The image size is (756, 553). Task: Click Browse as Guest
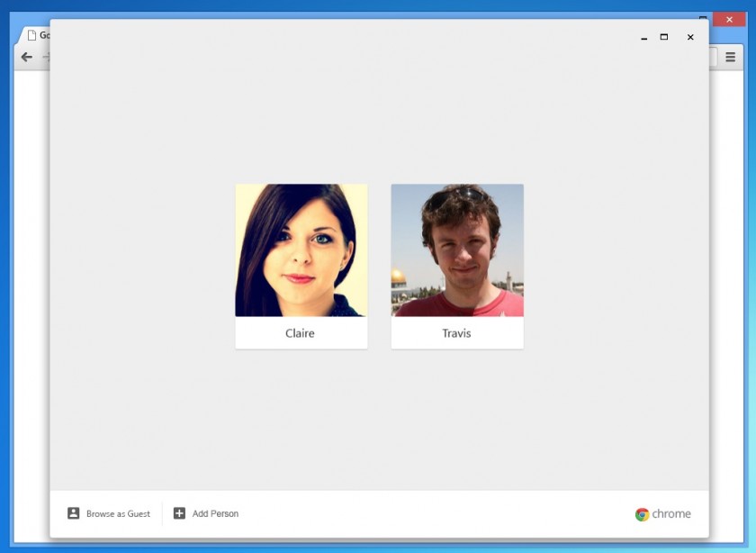117,513
